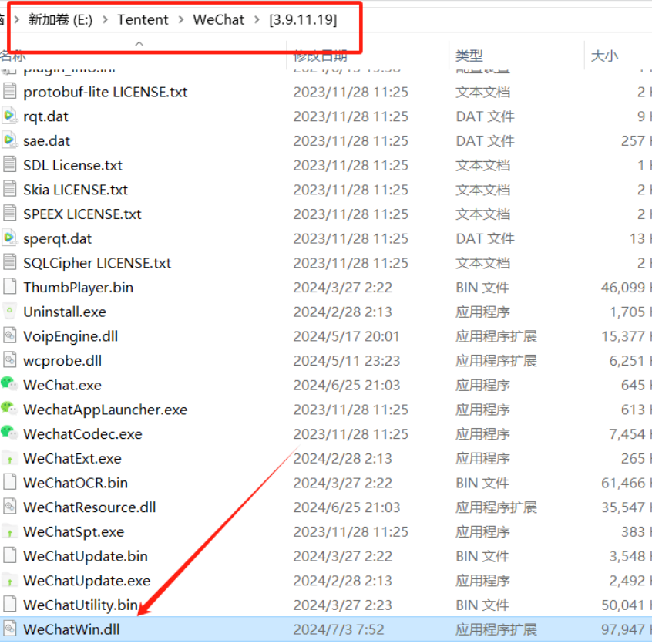The width and height of the screenshot is (652, 644).
Task: Click the WeChatUtility.bin file icon
Action: [x=9, y=605]
